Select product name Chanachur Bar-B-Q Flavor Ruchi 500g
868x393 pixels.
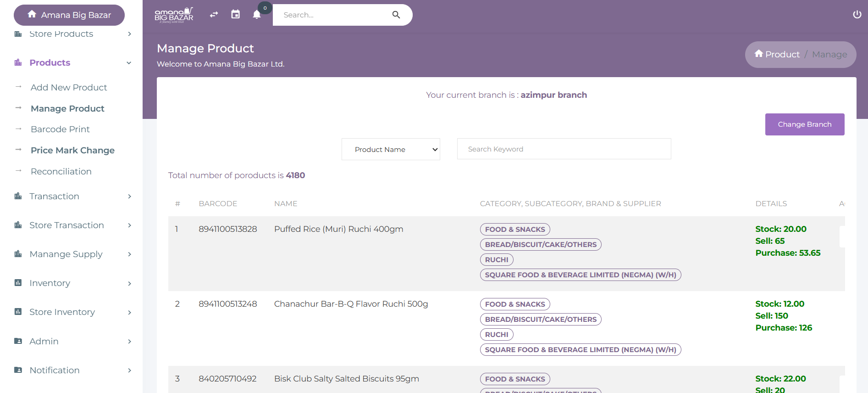click(351, 303)
